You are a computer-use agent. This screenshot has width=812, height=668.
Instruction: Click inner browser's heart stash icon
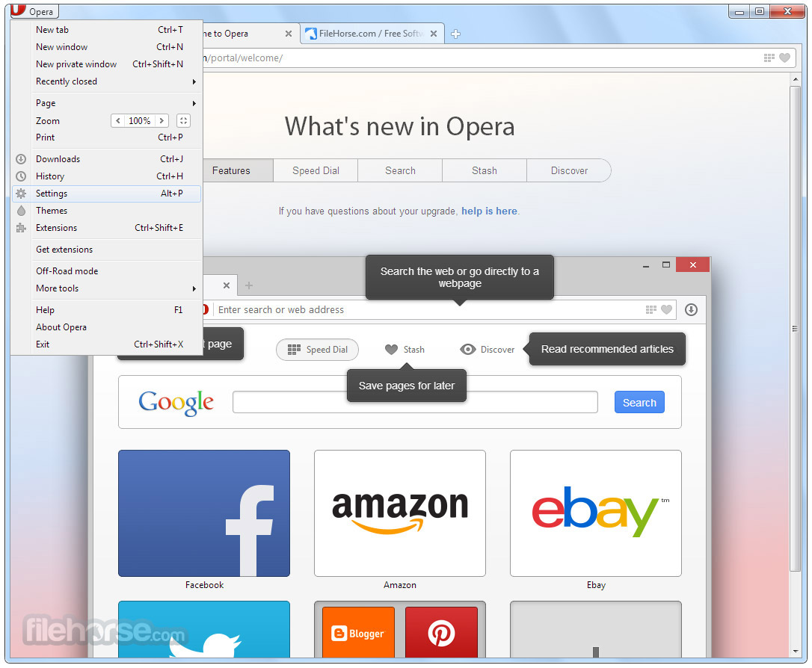click(x=666, y=309)
